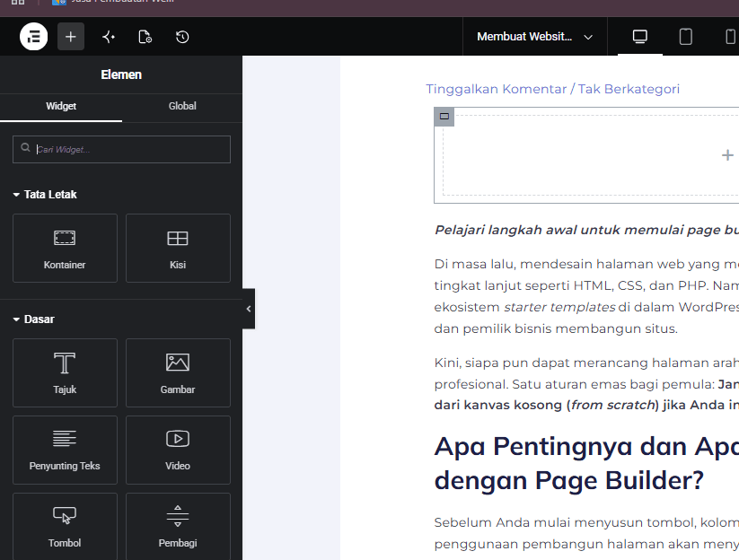Screen dimensions: 739x560
Task: Open the Elementor logo menu
Action: (x=33, y=36)
